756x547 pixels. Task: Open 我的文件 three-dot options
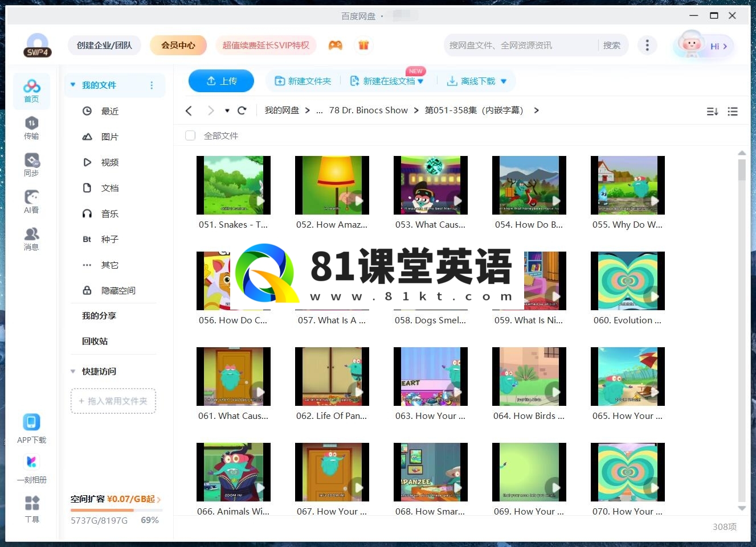152,85
